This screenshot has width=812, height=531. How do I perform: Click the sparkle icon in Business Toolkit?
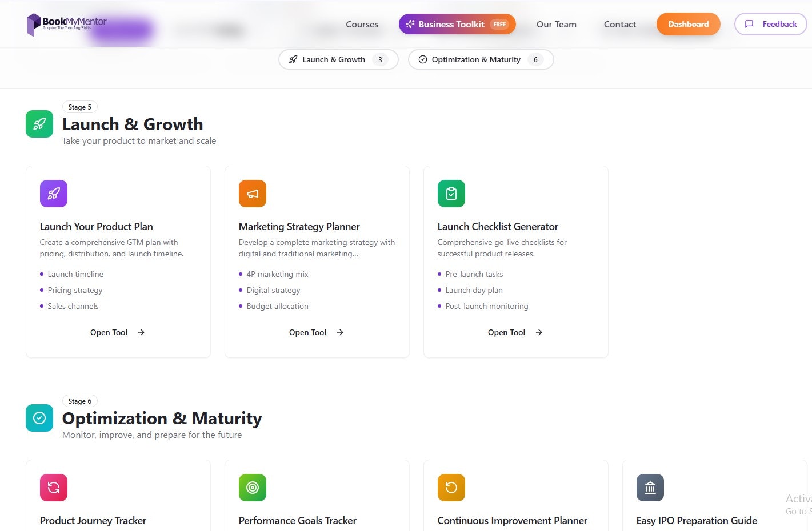(409, 24)
